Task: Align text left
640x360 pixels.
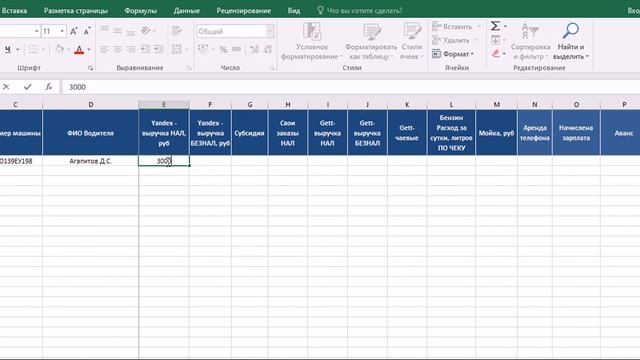Action: [x=104, y=49]
